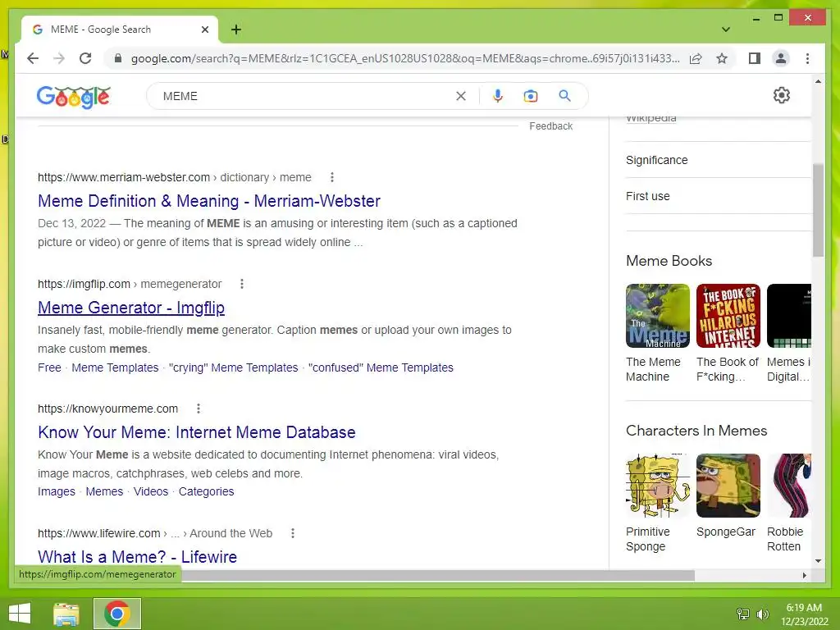Open the Wikipedia link in side panel
This screenshot has width=840, height=630.
pyautogui.click(x=651, y=118)
